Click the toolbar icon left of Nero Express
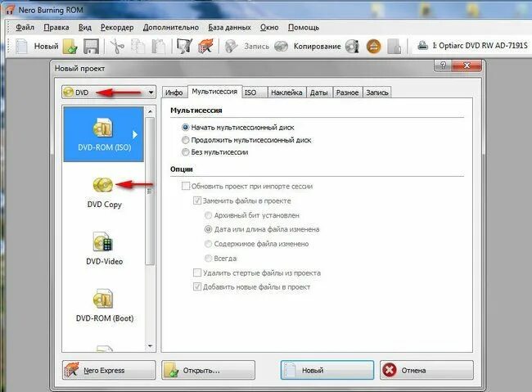Viewport: 532px width, 392px height. click(x=185, y=46)
